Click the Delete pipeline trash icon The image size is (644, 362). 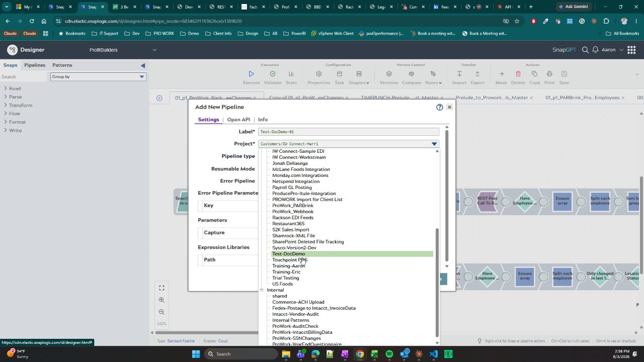518,74
